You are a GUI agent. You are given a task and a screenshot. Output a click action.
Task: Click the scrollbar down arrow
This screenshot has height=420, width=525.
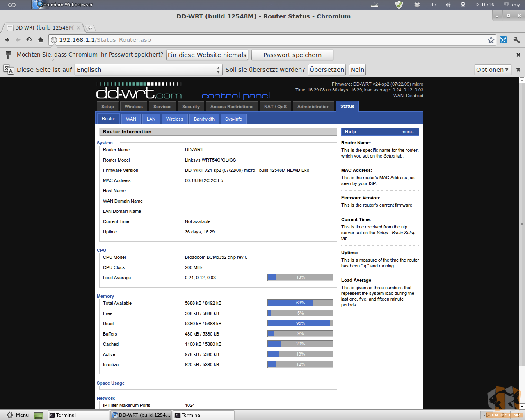coord(522,406)
